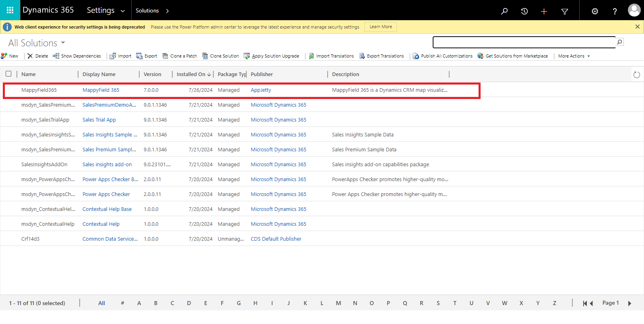This screenshot has height=324, width=644.
Task: Click the Delete toolbar button
Action: [x=38, y=56]
